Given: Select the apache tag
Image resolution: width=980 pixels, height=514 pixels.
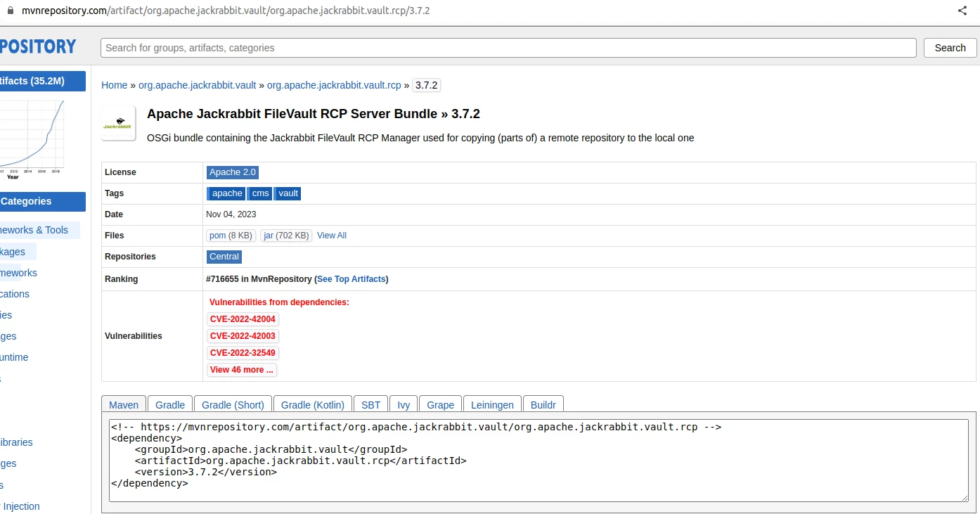Looking at the screenshot, I should pyautogui.click(x=226, y=193).
